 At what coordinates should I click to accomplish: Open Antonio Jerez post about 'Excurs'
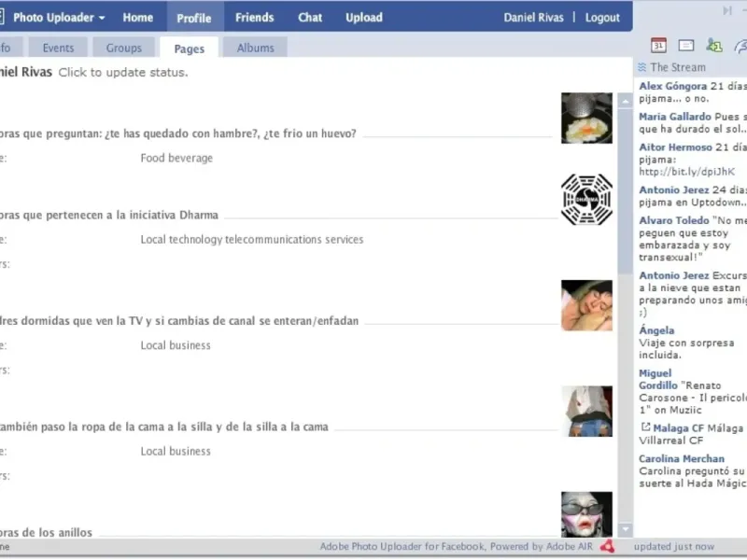point(674,275)
